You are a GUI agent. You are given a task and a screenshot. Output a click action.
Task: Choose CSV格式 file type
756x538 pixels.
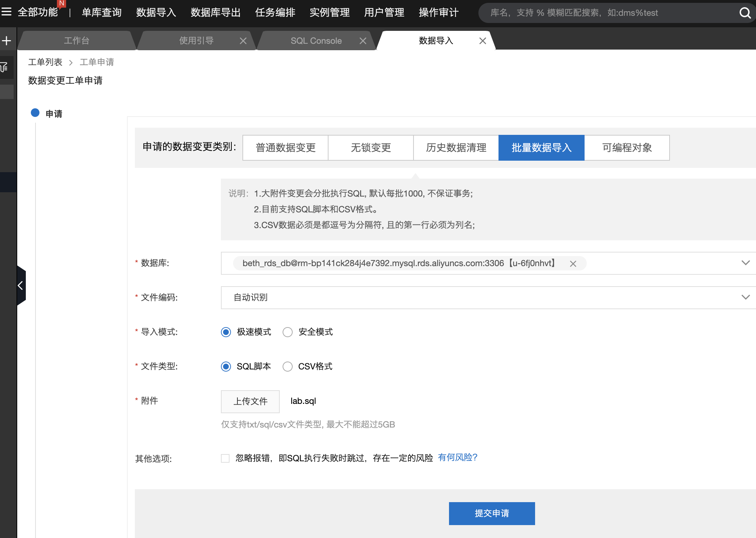[288, 367]
